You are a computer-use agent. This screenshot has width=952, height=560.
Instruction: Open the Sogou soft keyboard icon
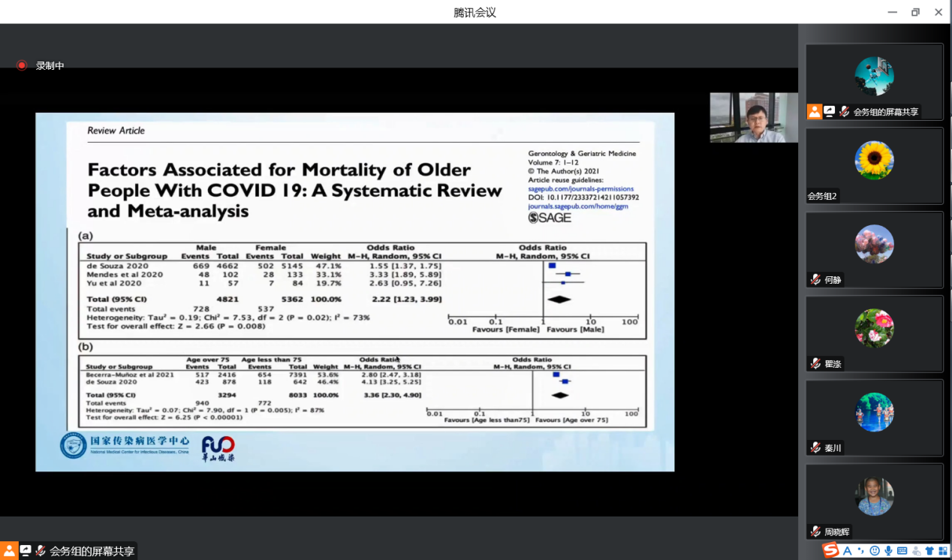pyautogui.click(x=902, y=551)
